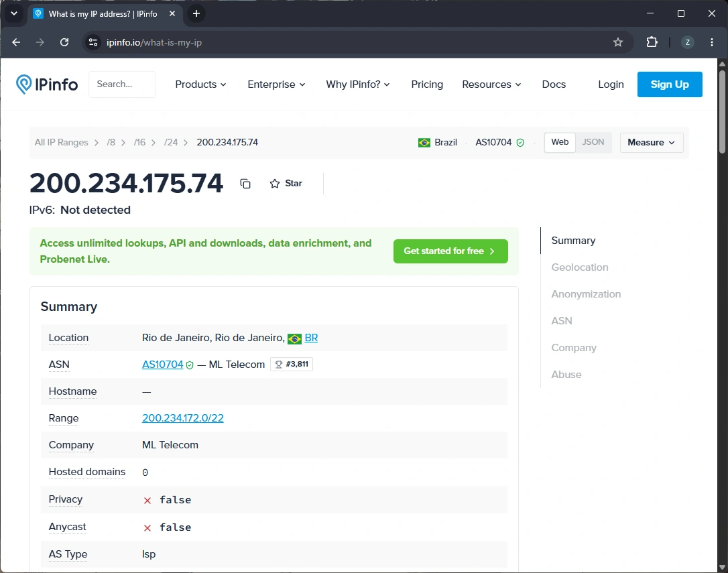Image resolution: width=728 pixels, height=573 pixels.
Task: Click All IP Ranges breadcrumb
Action: pos(61,143)
